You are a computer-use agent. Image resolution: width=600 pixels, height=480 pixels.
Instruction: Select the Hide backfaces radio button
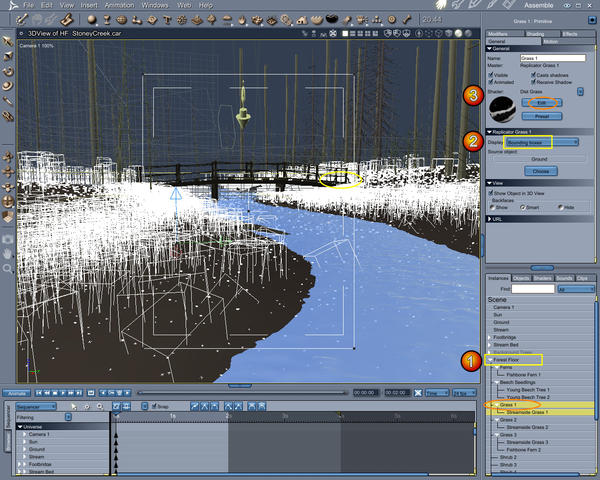click(x=561, y=207)
